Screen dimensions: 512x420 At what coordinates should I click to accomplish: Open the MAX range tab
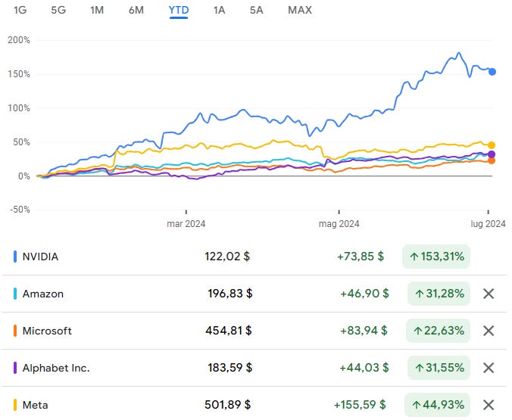click(x=300, y=10)
